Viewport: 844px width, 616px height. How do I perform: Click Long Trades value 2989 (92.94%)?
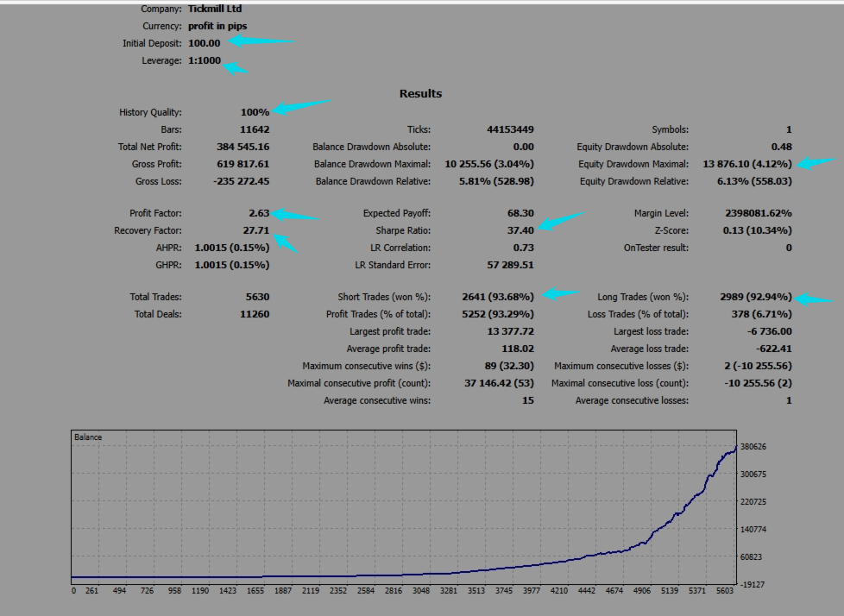[x=756, y=297]
